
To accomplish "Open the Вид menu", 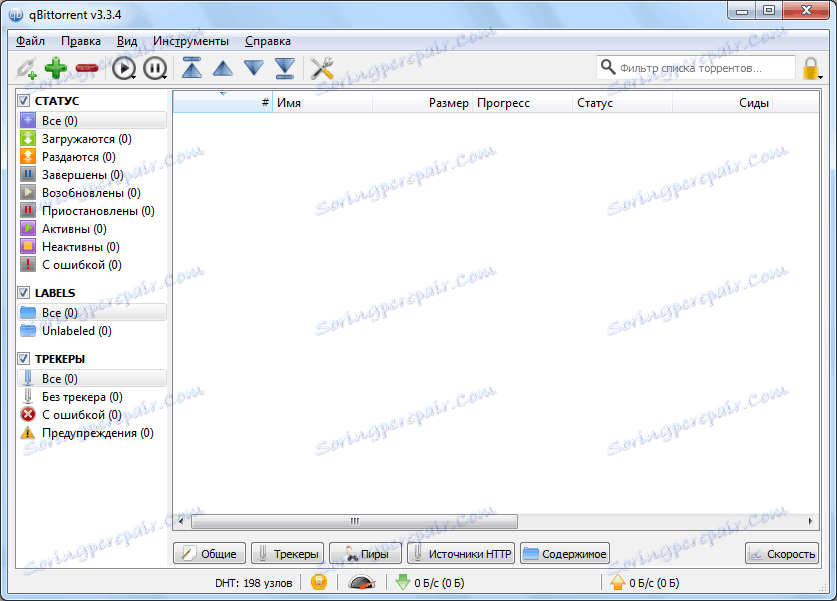I will click(x=127, y=41).
